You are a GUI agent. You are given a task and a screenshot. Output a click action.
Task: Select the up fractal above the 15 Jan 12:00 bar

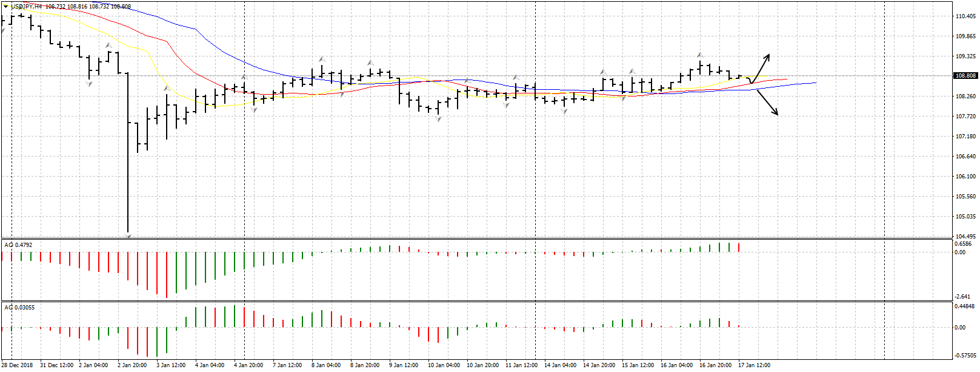point(632,71)
